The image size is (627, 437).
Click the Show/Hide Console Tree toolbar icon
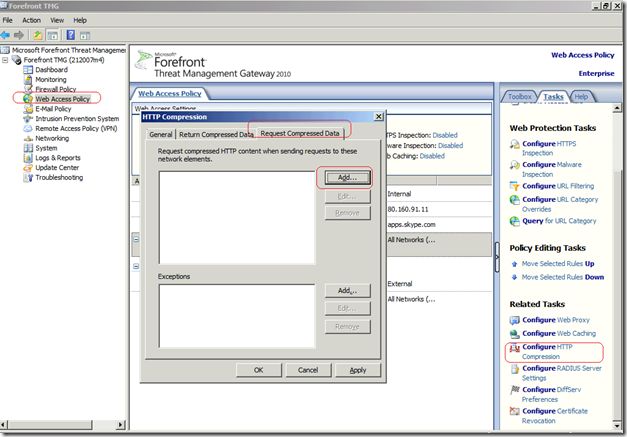pyautogui.click(x=52, y=35)
